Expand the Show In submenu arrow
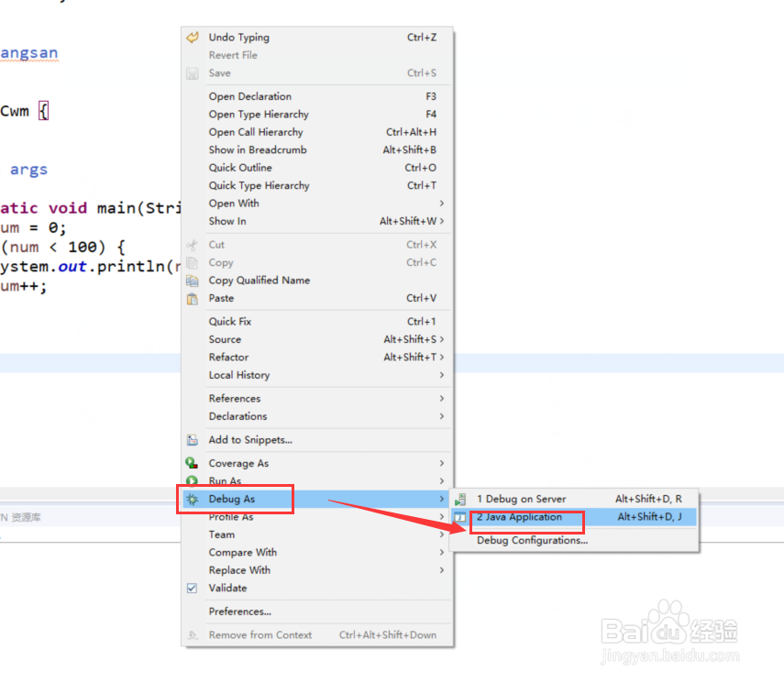Image resolution: width=784 pixels, height=683 pixels. 442,221
